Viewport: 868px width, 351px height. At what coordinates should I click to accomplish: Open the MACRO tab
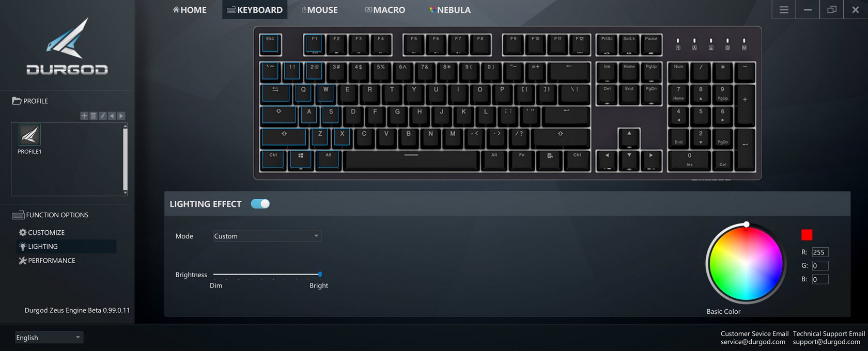point(384,10)
